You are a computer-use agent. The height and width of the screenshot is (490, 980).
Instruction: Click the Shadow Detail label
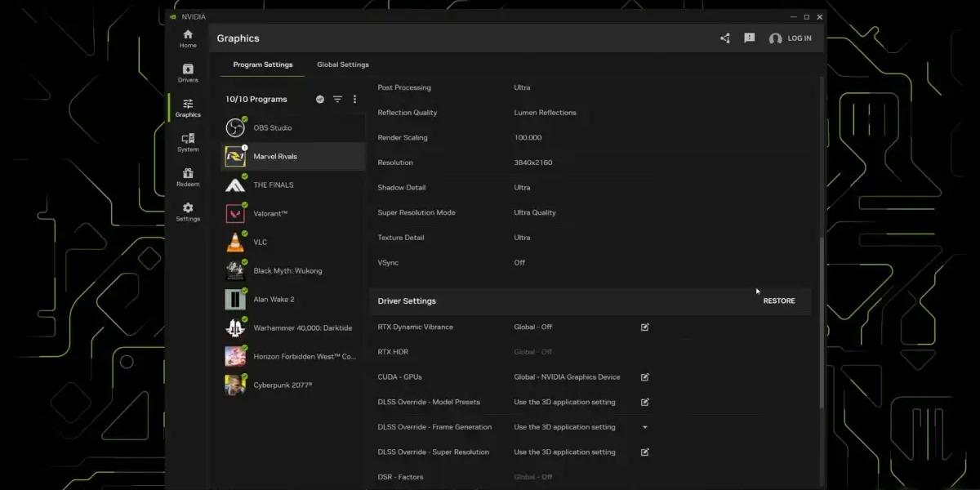pyautogui.click(x=402, y=188)
